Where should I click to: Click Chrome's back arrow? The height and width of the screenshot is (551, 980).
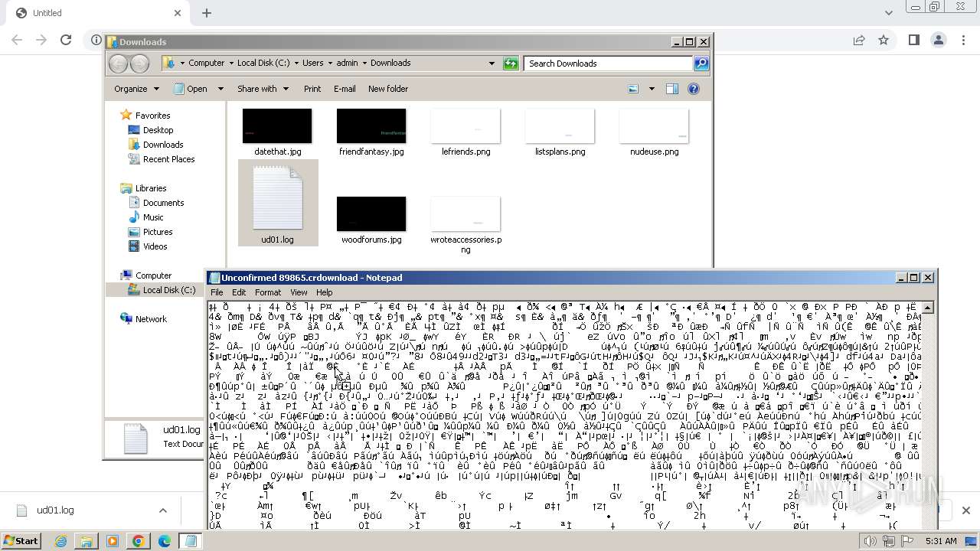(17, 40)
